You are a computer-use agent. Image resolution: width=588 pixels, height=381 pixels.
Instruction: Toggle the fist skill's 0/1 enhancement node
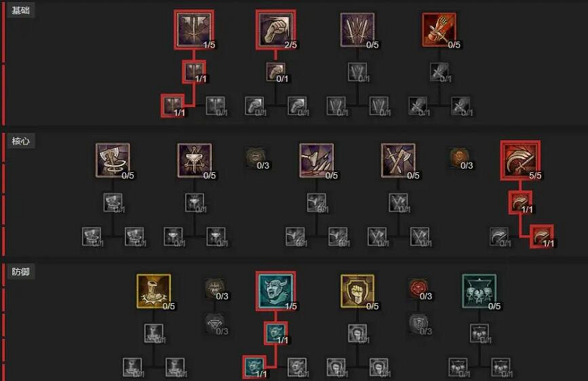pyautogui.click(x=275, y=72)
